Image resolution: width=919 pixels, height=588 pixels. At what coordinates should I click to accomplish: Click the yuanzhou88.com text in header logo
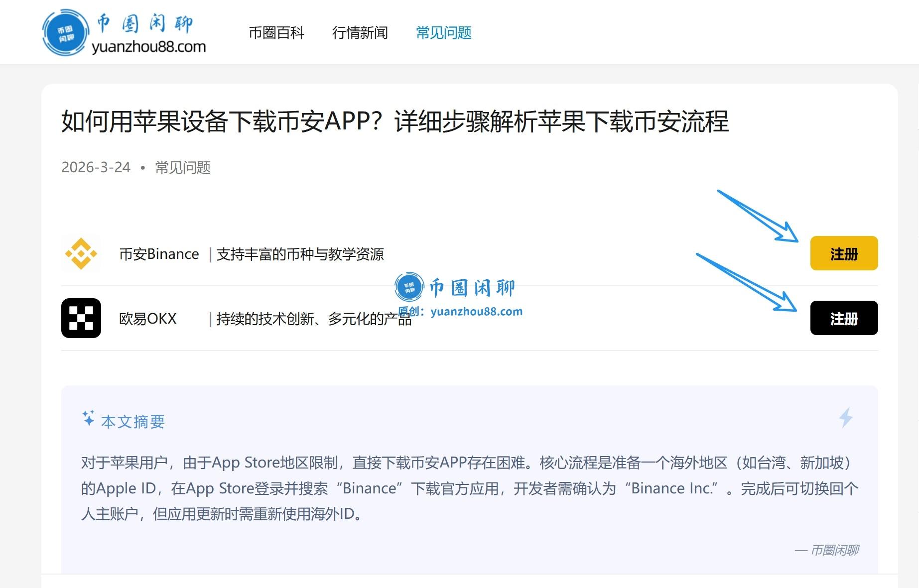148,47
